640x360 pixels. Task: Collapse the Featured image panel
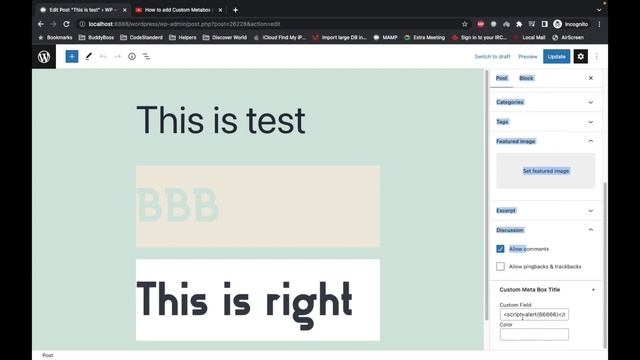click(545, 141)
